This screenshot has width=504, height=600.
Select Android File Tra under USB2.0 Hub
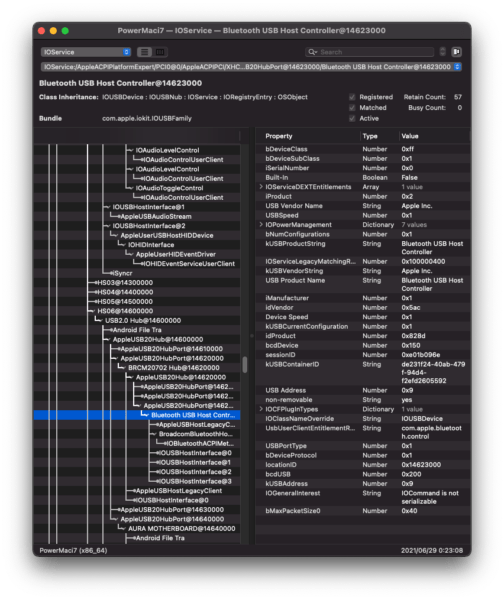pos(137,330)
